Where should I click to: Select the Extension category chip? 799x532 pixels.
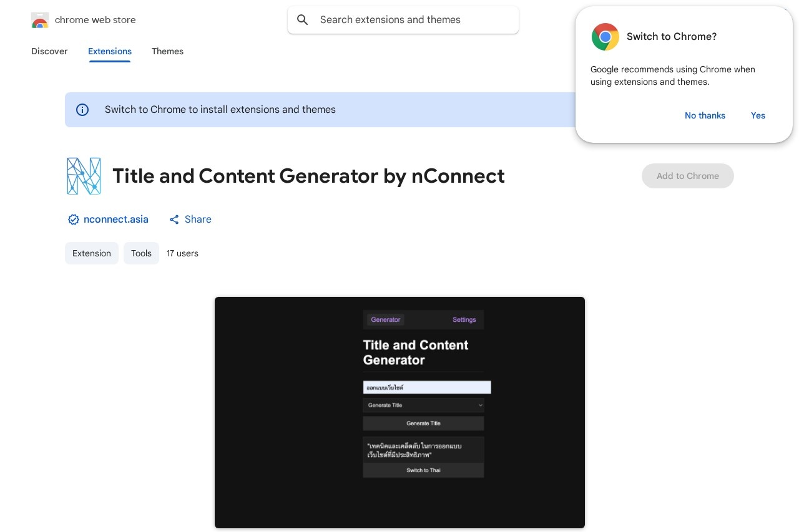(92, 253)
